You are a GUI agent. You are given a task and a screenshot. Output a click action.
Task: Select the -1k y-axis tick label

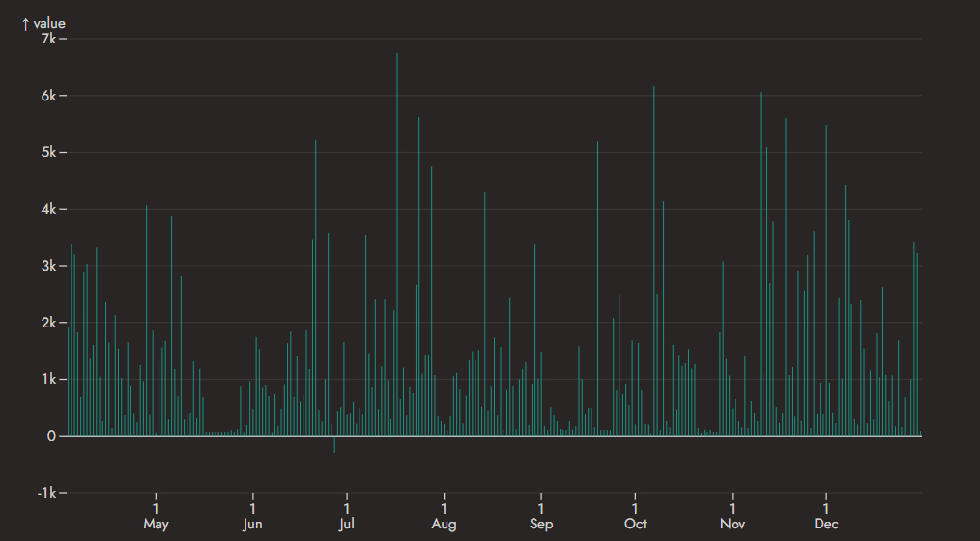(x=46, y=493)
